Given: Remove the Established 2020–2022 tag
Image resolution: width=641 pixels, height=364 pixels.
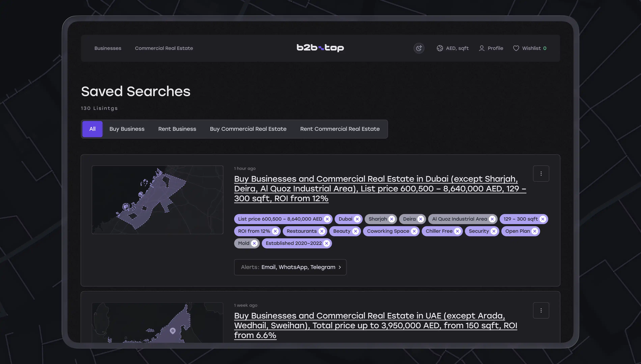Looking at the screenshot, I should coord(327,243).
